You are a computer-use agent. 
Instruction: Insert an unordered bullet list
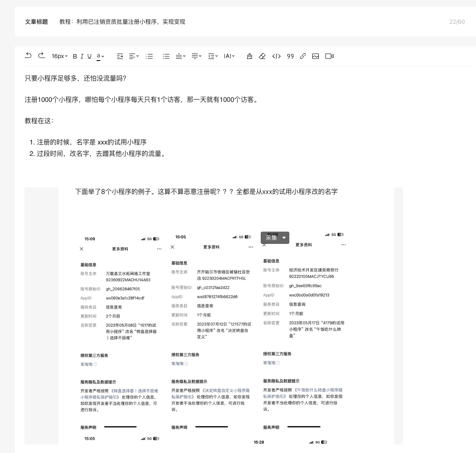pos(166,56)
